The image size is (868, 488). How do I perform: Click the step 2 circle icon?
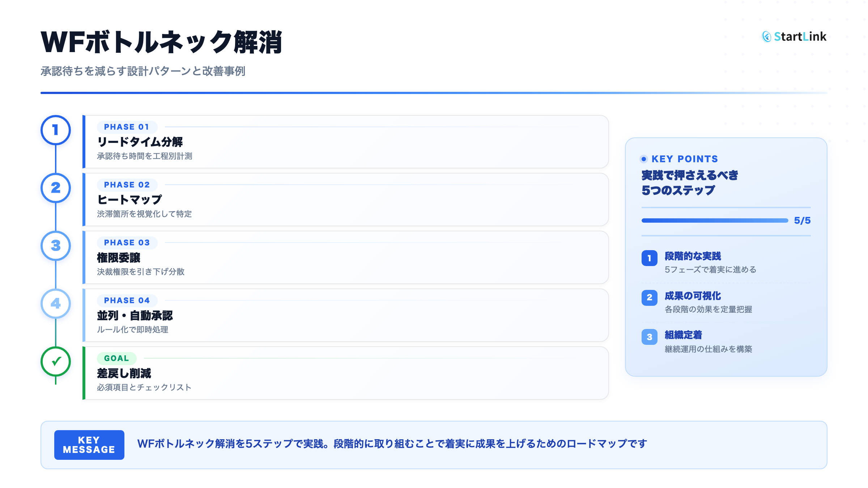(55, 188)
